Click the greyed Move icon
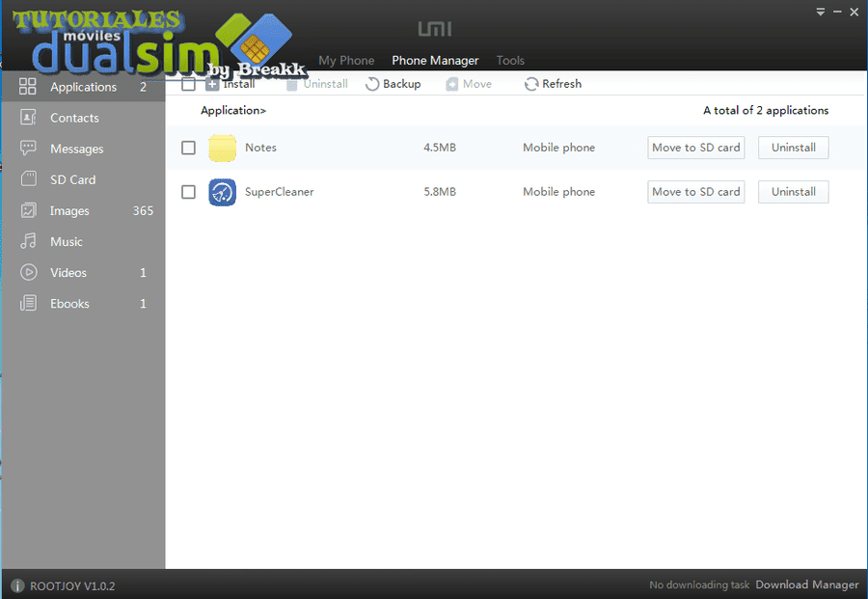The height and width of the screenshot is (599, 868). [451, 84]
